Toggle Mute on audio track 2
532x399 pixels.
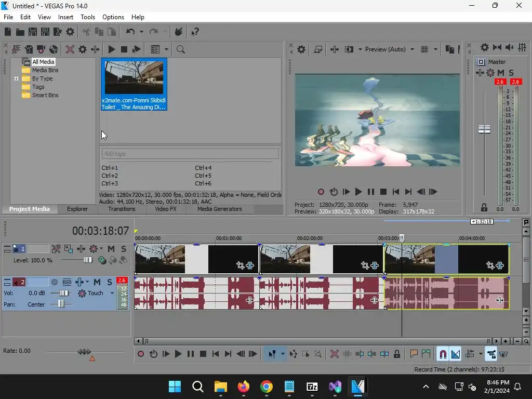[97, 282]
